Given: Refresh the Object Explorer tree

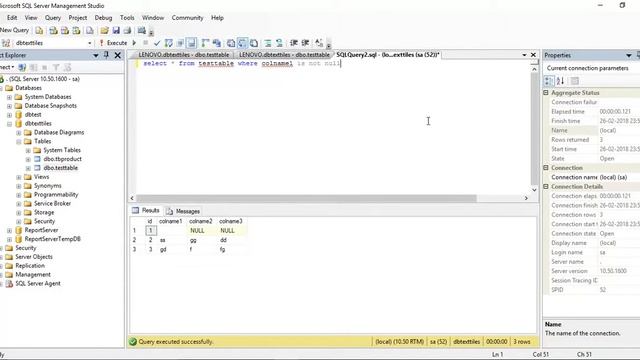Looking at the screenshot, I should point(67,67).
